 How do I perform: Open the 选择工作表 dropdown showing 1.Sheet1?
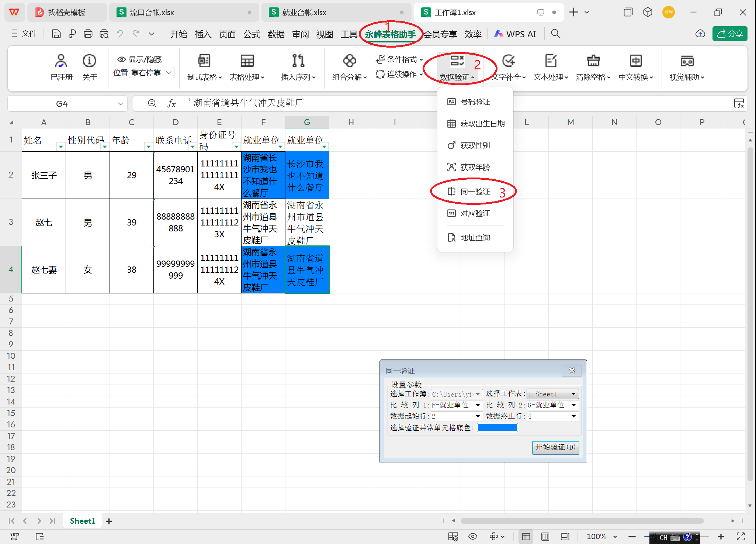[x=573, y=394]
